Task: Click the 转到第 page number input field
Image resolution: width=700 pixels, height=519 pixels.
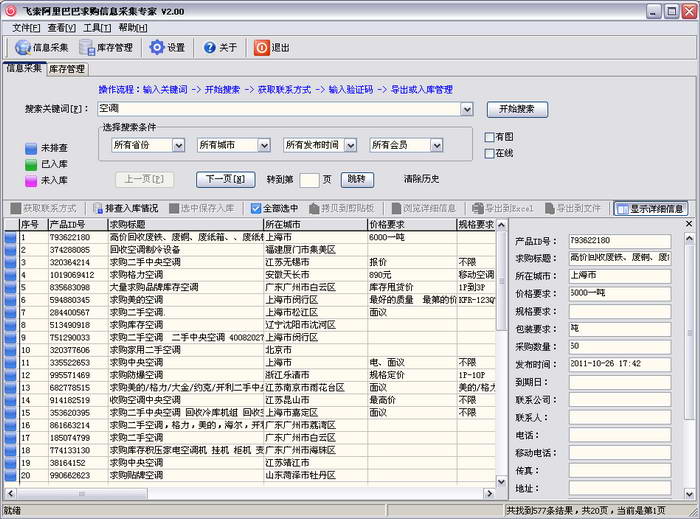Action: coord(309,180)
